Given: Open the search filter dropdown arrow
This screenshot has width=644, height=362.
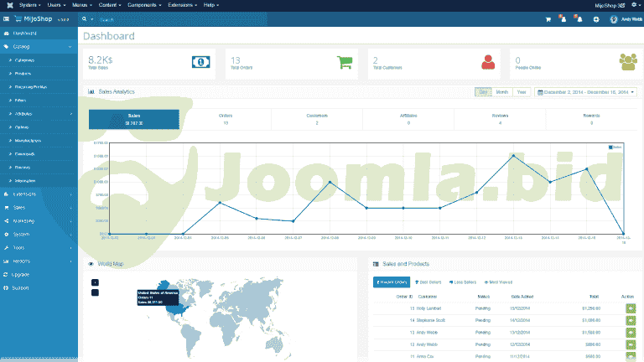Looking at the screenshot, I should [94, 18].
